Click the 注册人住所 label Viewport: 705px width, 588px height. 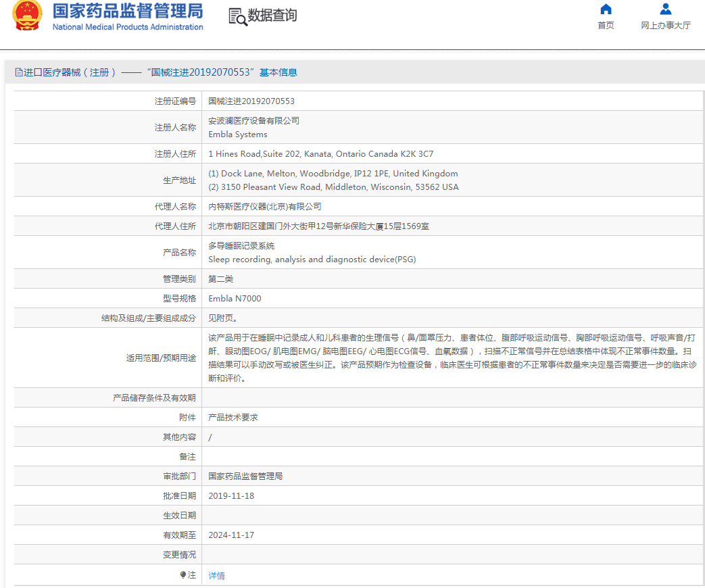(175, 153)
